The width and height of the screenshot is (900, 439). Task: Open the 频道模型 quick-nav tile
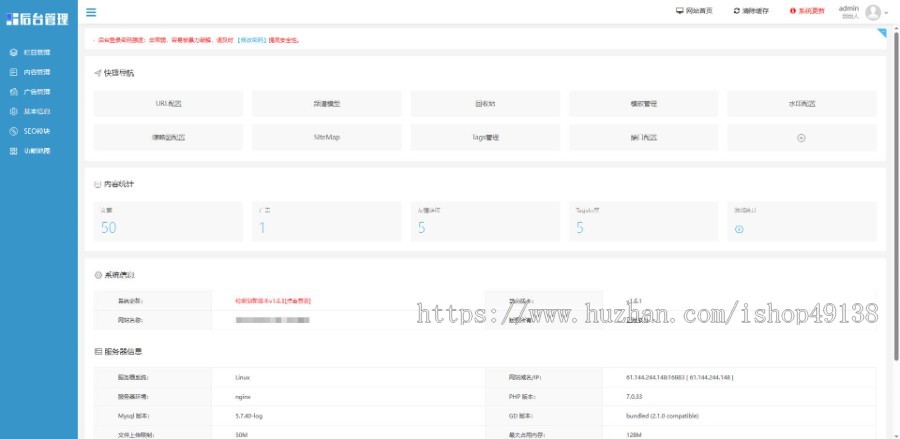pyautogui.click(x=327, y=104)
